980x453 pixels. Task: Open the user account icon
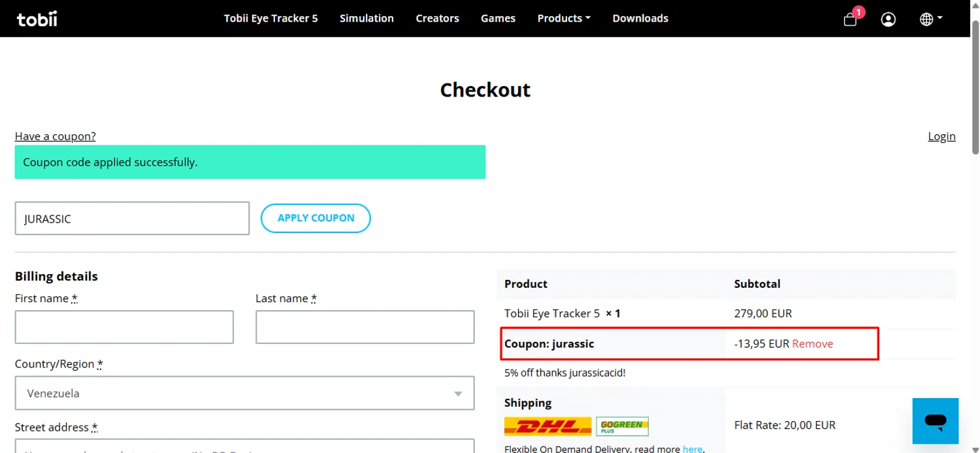point(888,19)
